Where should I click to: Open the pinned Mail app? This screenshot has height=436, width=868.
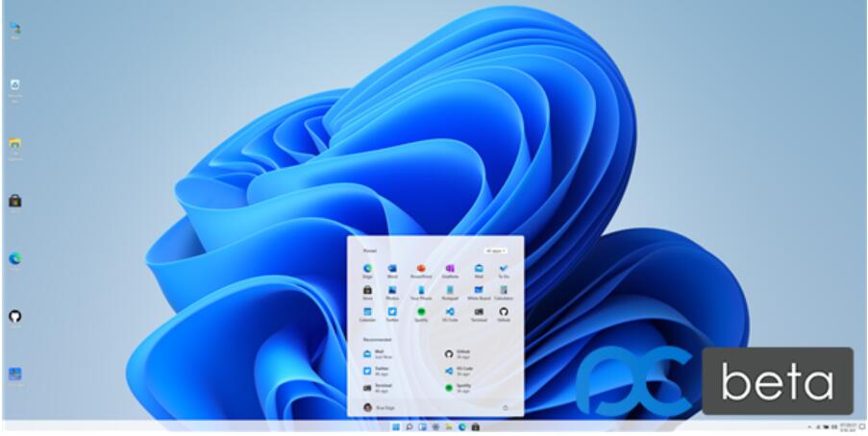479,271
